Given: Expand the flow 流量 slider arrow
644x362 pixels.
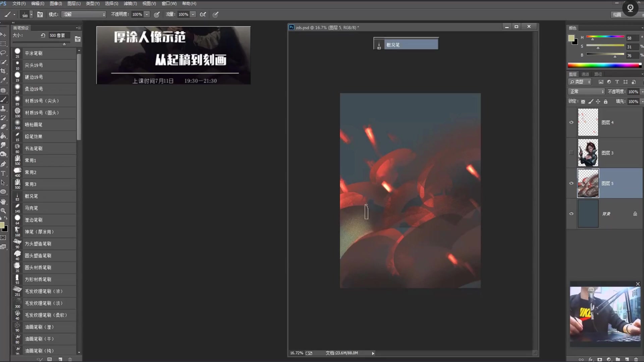Looking at the screenshot, I should click(193, 14).
